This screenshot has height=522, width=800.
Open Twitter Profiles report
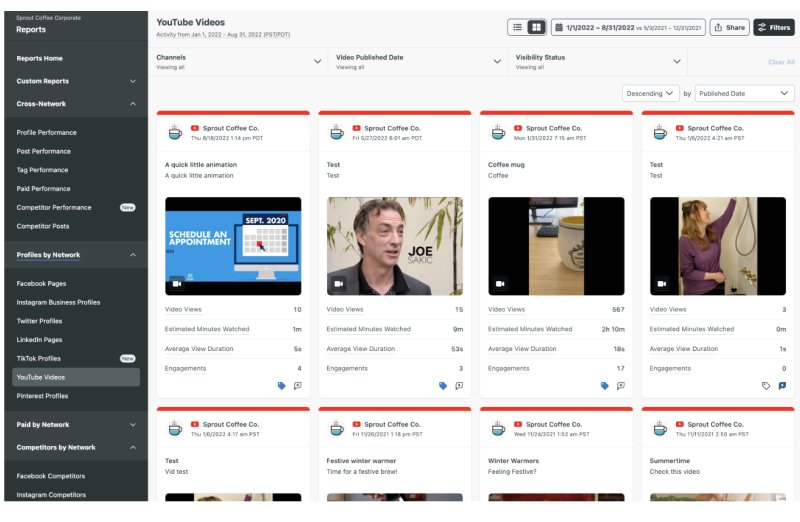[x=39, y=321]
